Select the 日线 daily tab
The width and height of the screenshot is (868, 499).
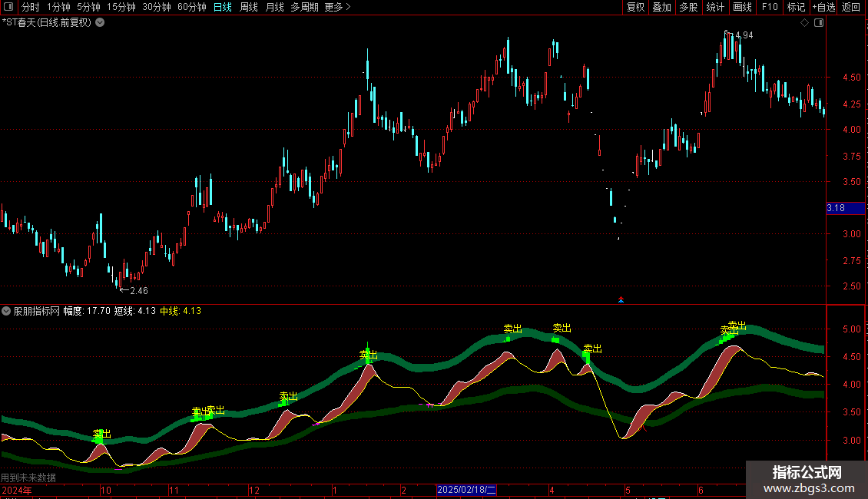[x=223, y=7]
